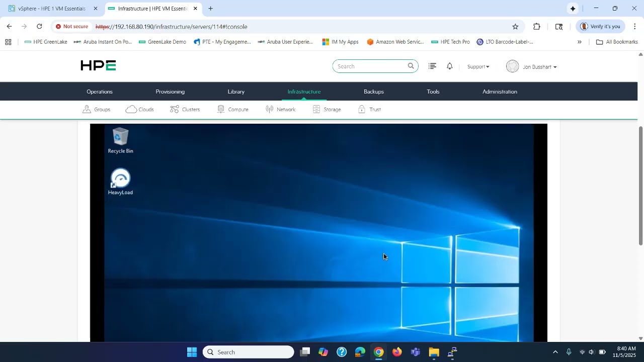Open Library menu
This screenshot has width=644, height=362.
[236, 92]
